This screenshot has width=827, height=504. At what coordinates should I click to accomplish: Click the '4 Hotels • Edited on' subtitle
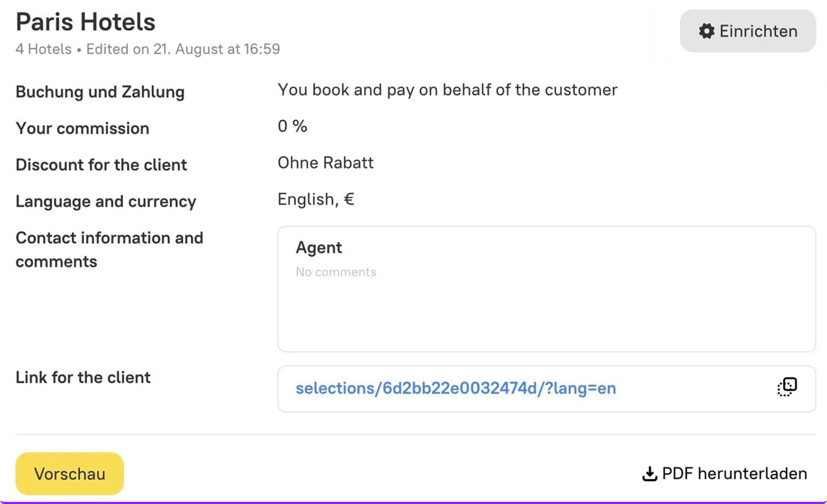pyautogui.click(x=148, y=49)
